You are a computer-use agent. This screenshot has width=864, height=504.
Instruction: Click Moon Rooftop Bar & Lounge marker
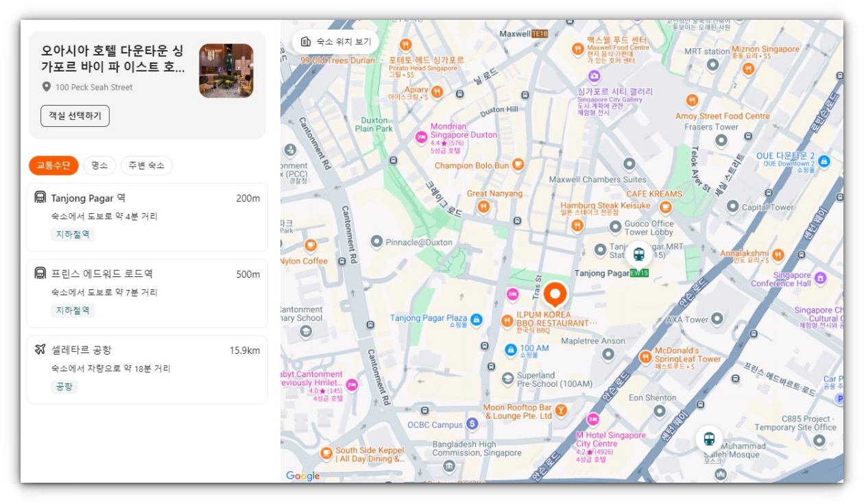click(561, 410)
